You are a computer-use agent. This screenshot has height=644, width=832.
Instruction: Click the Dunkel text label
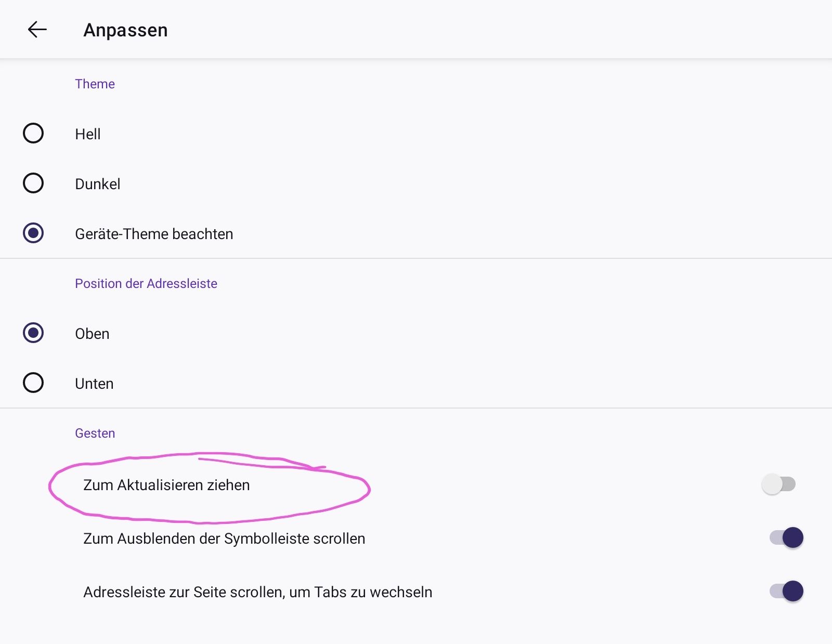pos(98,184)
